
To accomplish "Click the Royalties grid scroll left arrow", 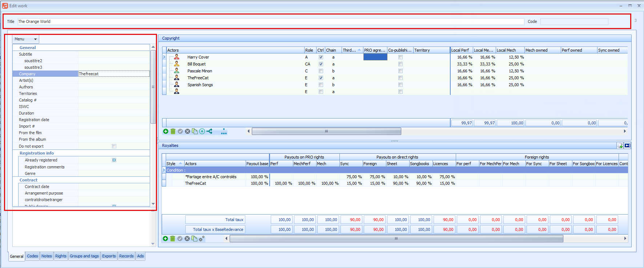I will pos(226,239).
